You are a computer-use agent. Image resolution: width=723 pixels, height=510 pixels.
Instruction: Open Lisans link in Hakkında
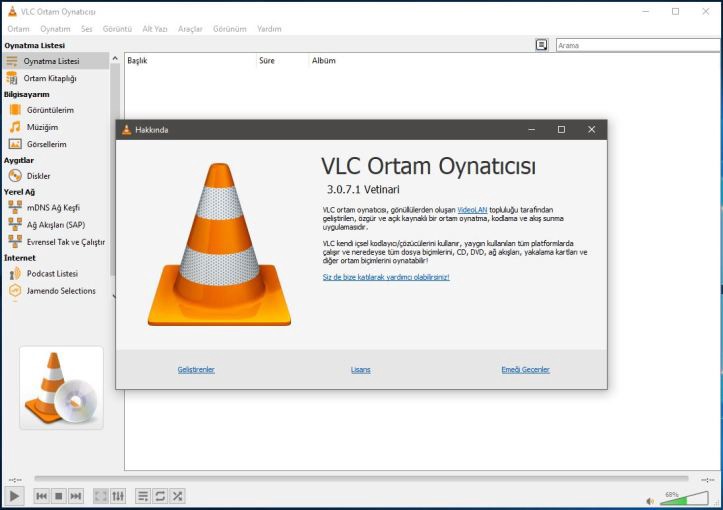click(361, 369)
